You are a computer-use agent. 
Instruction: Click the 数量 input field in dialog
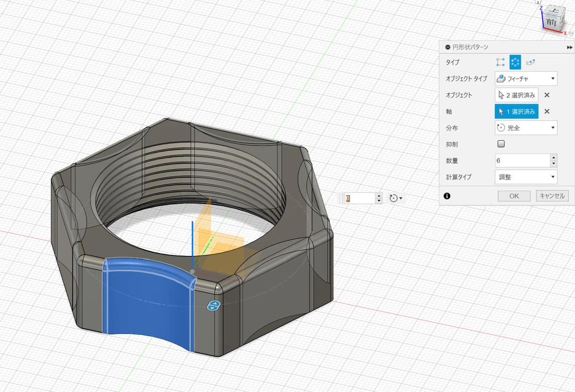click(x=522, y=161)
